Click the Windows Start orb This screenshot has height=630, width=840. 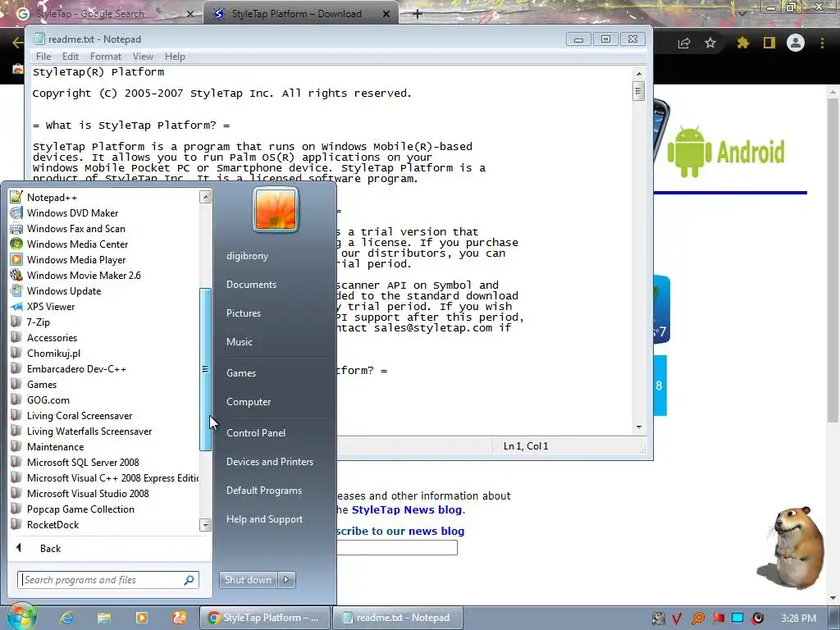tap(21, 617)
